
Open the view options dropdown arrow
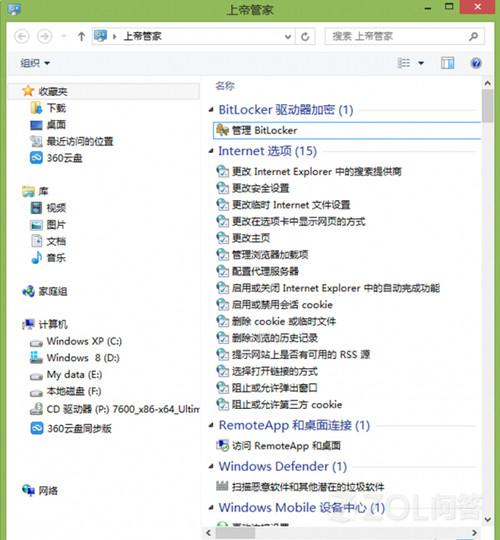(x=421, y=63)
